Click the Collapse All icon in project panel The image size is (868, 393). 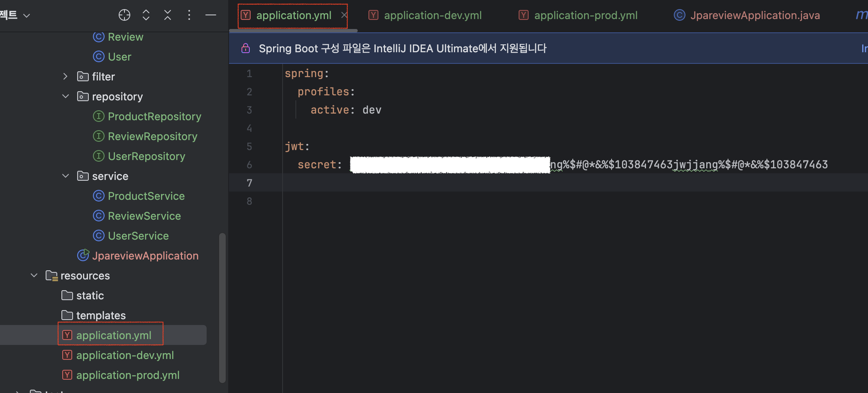tap(168, 15)
